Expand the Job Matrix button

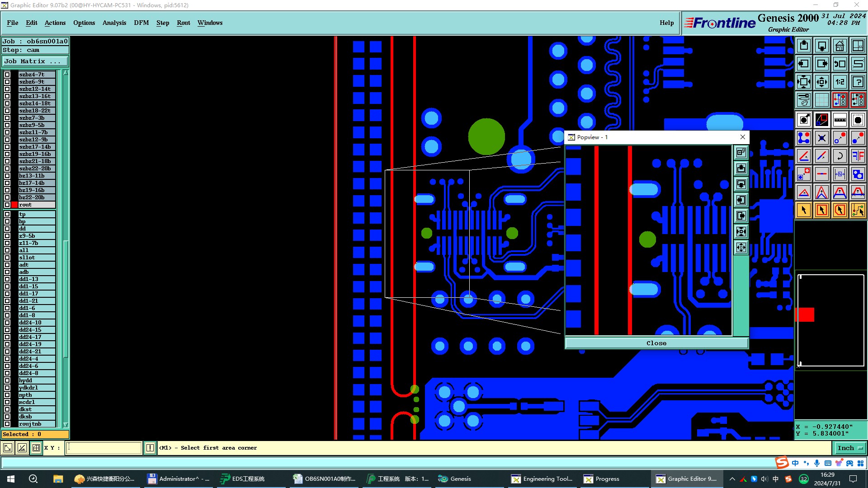tap(35, 61)
